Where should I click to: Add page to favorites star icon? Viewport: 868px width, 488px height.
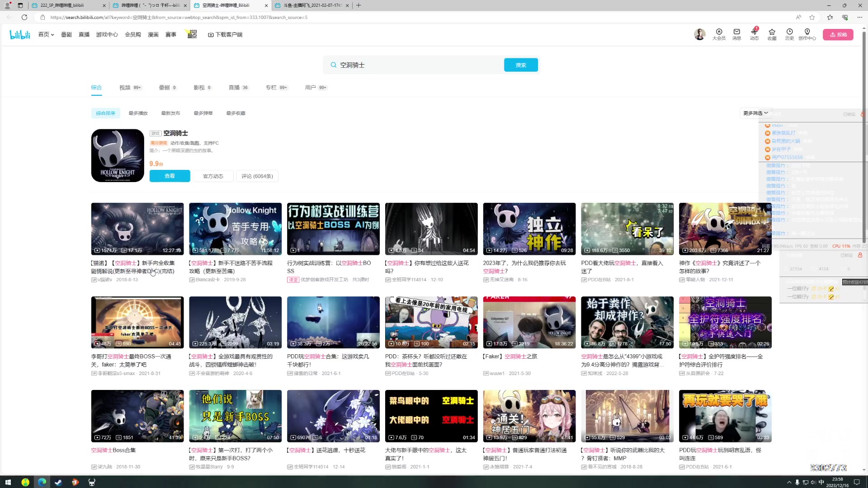(812, 17)
